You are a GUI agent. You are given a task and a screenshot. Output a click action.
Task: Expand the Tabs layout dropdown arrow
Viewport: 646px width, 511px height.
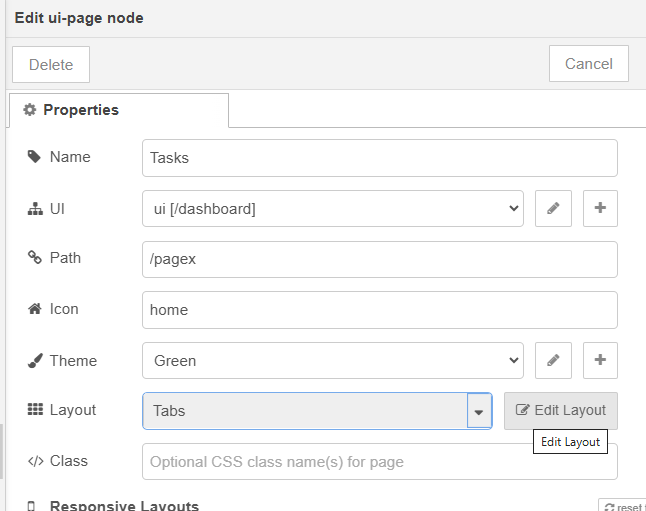[479, 411]
